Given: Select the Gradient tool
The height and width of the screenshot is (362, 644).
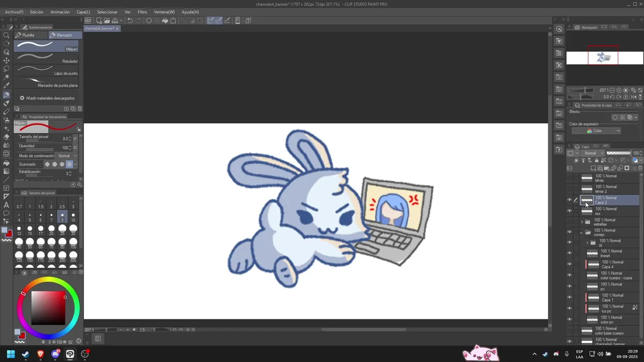Looking at the screenshot, I should (7, 171).
